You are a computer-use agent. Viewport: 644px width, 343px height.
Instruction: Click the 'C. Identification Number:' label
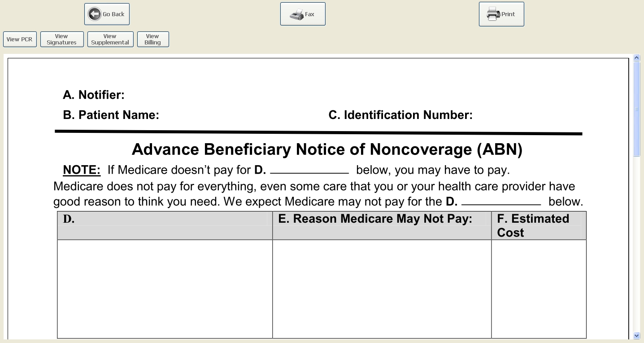[x=400, y=115]
